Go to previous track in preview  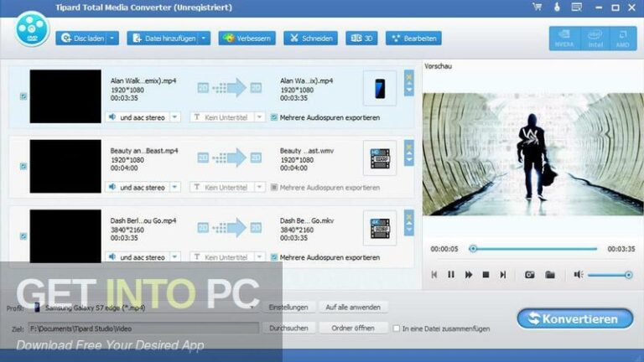434,275
